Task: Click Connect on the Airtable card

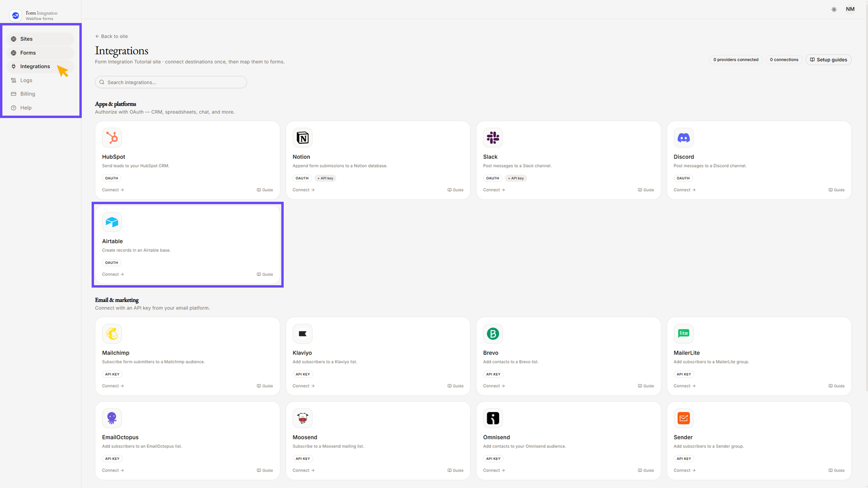Action: pyautogui.click(x=113, y=274)
